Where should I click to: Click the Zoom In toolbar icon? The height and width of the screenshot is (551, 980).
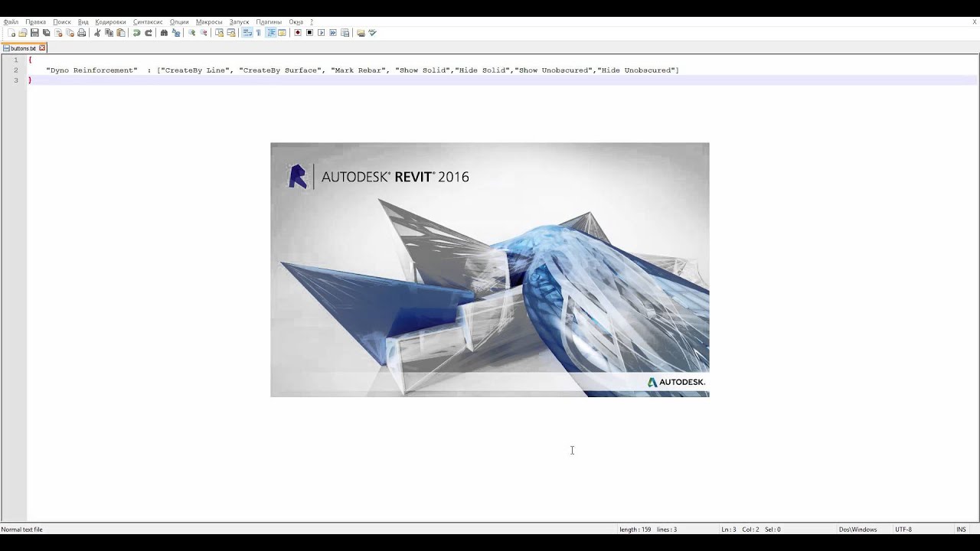coord(191,33)
